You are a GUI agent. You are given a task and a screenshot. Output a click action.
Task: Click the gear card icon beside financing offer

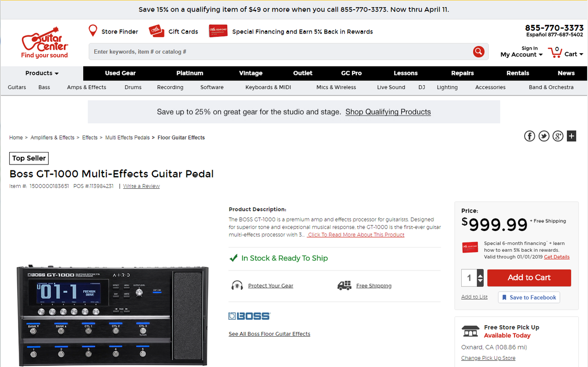point(470,247)
